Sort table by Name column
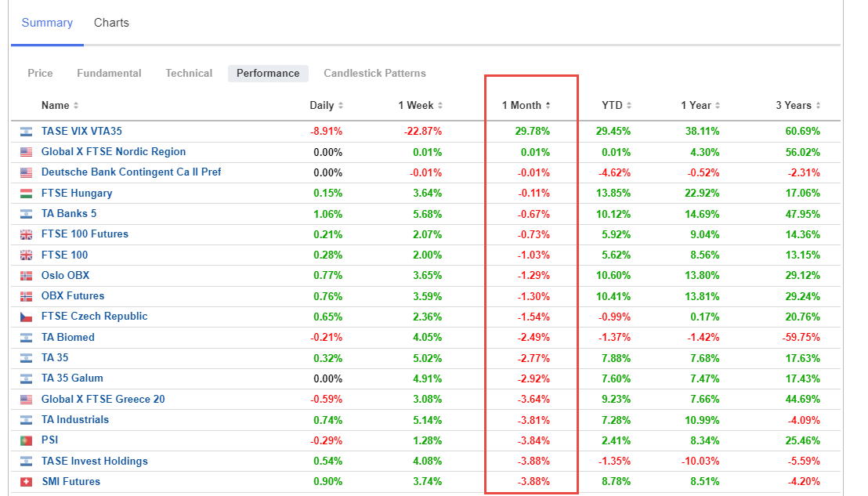The width and height of the screenshot is (868, 496). [60, 105]
